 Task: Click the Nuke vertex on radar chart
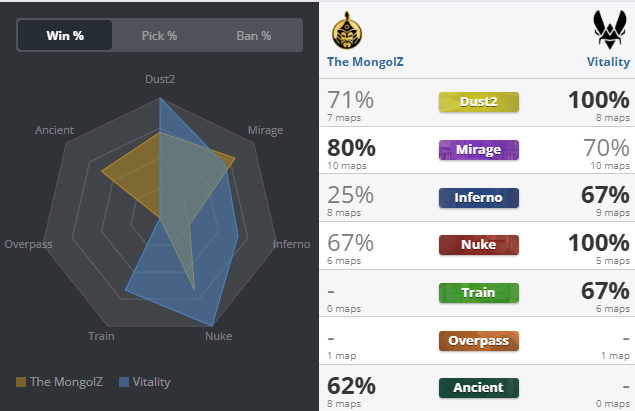pyautogui.click(x=211, y=326)
